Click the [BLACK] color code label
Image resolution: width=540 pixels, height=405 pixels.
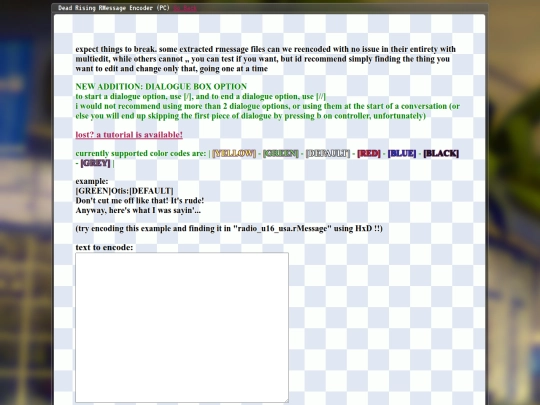point(441,153)
